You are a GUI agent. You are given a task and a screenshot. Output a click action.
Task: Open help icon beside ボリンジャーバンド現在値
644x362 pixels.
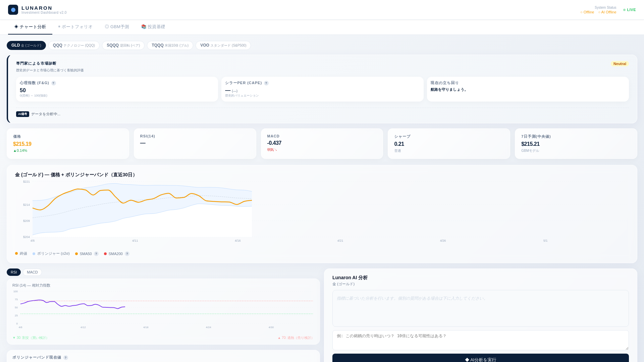(x=66, y=358)
